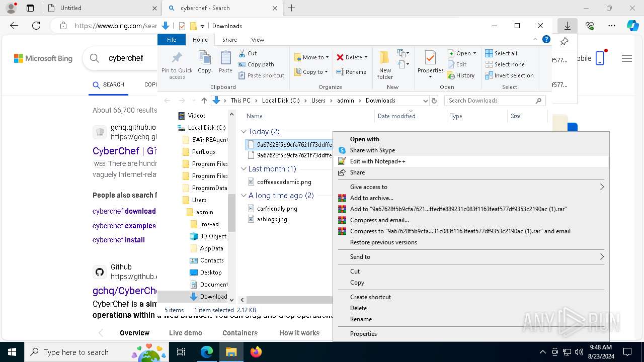Choose Edit with Notepad++

tap(470, 161)
